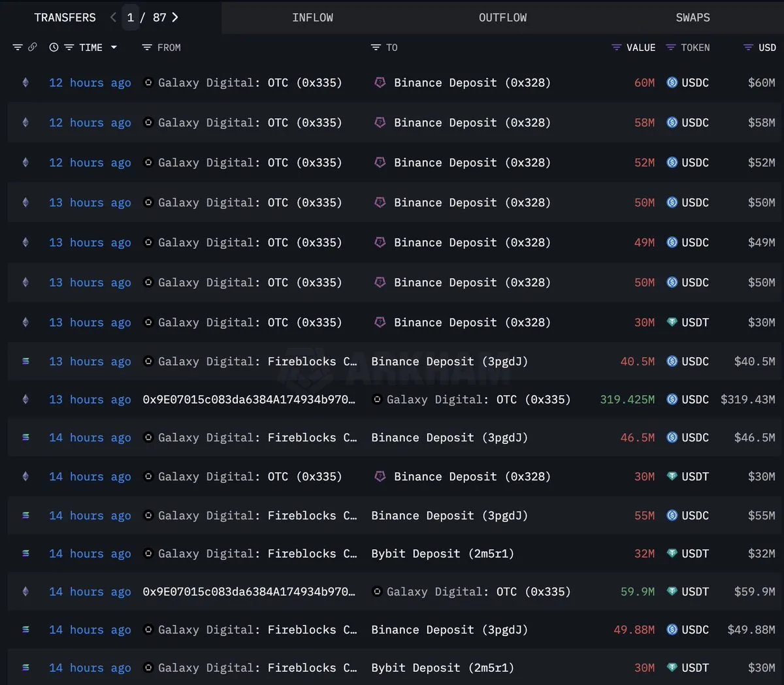Click the chain link icon in header
This screenshot has width=784, height=685.
tap(32, 47)
